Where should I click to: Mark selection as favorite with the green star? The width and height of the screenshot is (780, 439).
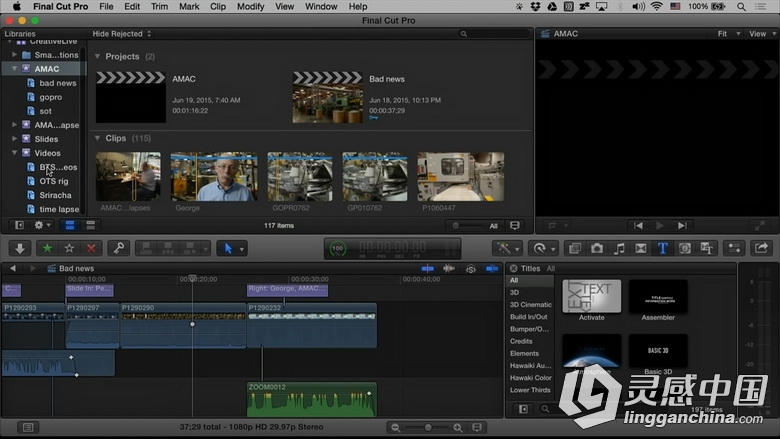pyautogui.click(x=47, y=248)
